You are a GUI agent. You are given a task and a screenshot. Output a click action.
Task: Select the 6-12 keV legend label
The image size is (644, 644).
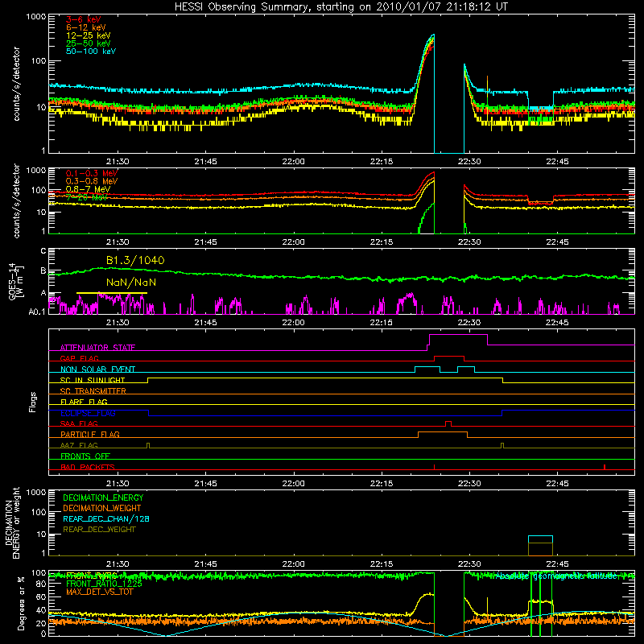coord(86,27)
